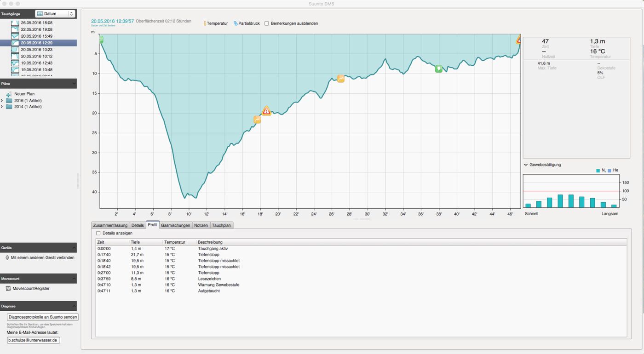644x354 pixels.
Task: Open MovescountRegister in the sidebar
Action: tap(30, 288)
